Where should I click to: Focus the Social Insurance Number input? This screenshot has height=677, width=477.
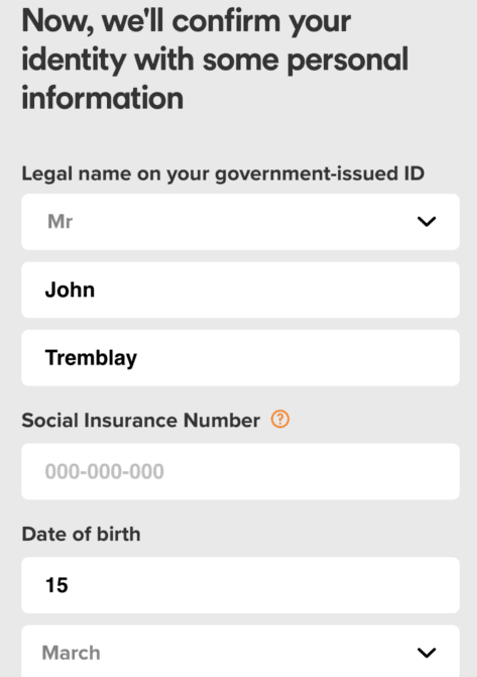click(240, 471)
